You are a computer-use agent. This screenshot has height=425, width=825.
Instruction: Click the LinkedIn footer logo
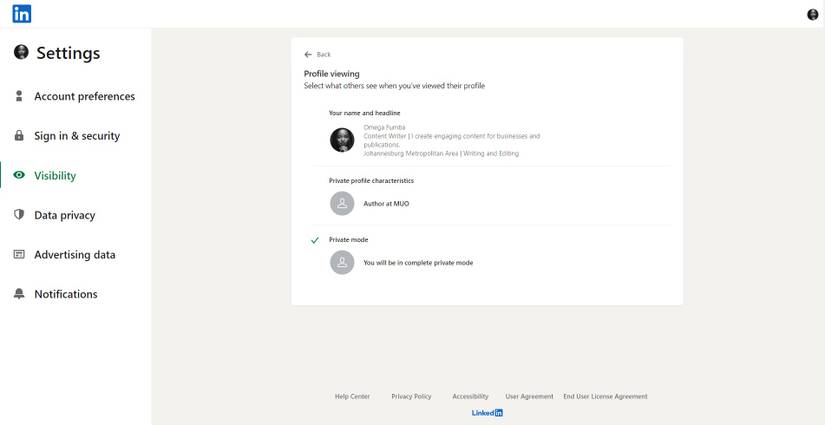[x=487, y=412]
